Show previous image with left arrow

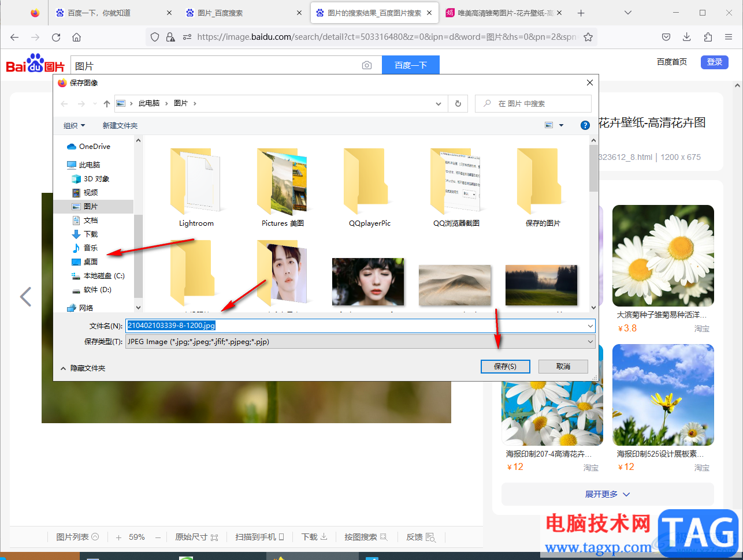tap(25, 297)
